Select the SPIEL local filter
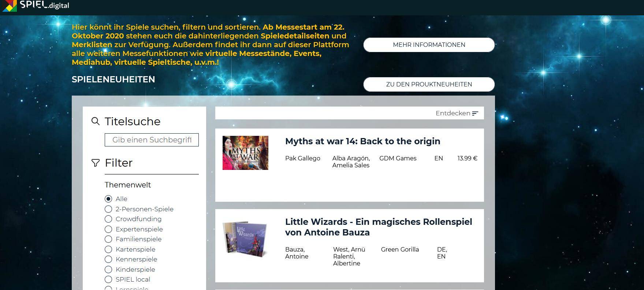This screenshot has height=290, width=644. coord(108,279)
